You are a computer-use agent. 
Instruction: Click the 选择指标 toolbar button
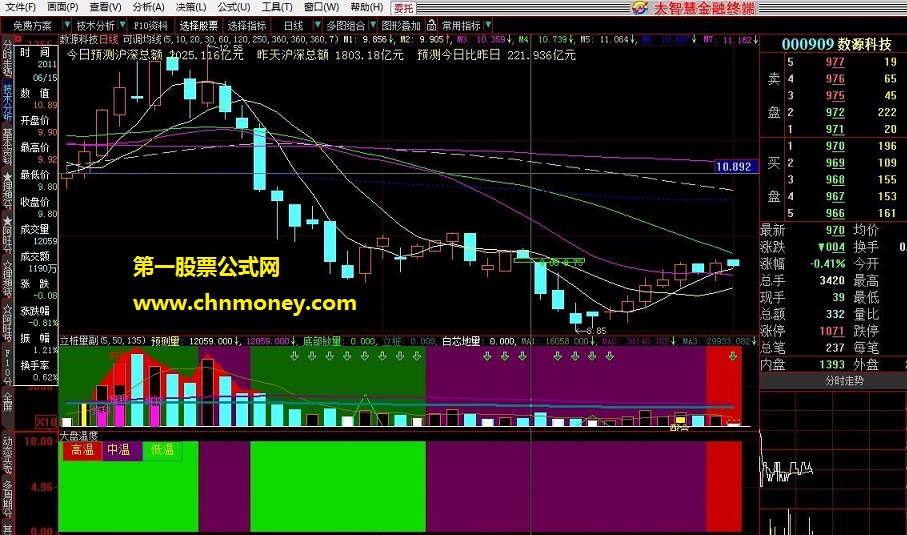tap(246, 26)
